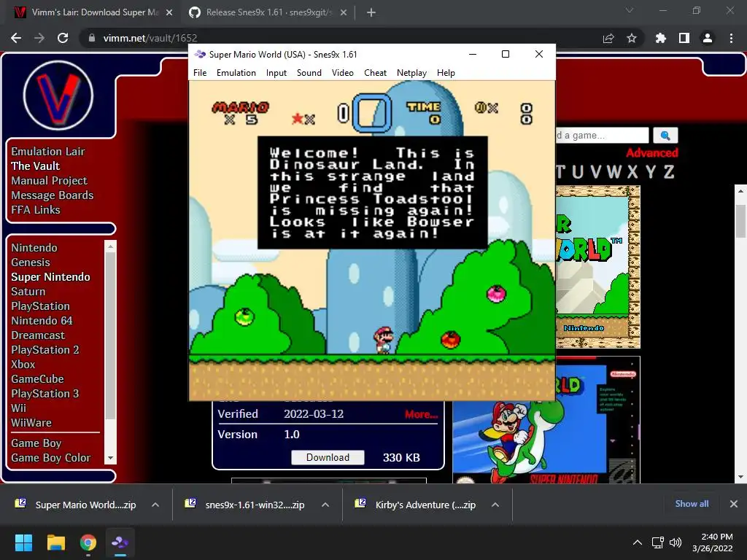Open Manual Project link
747x560 pixels.
49,181
